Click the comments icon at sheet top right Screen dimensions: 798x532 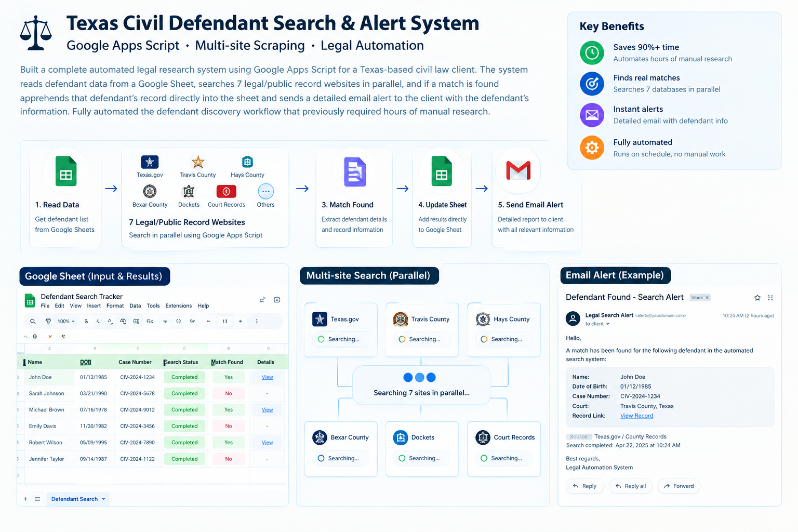click(277, 300)
